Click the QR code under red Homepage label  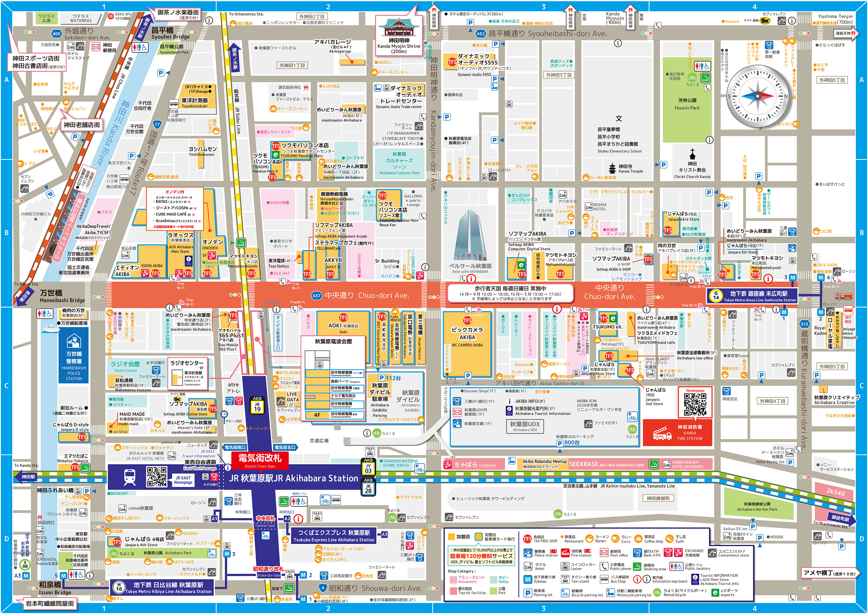pos(695,404)
